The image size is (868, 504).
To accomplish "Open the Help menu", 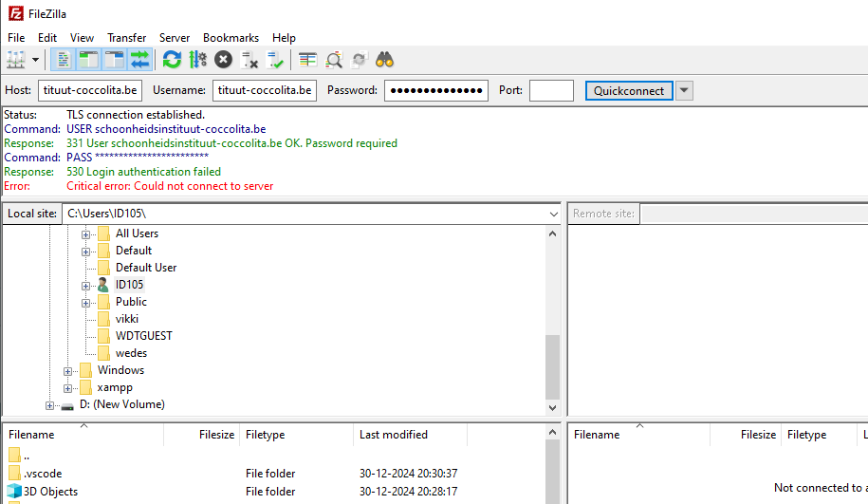I will 284,38.
